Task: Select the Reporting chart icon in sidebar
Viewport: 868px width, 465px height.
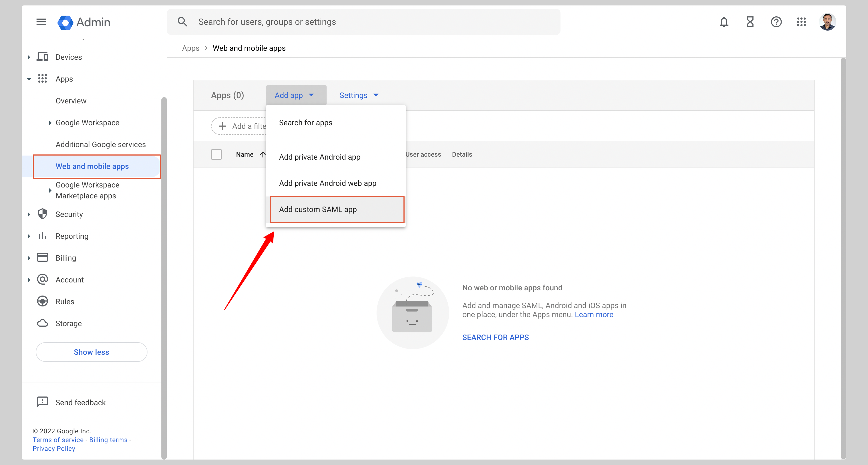Action: 42,236
